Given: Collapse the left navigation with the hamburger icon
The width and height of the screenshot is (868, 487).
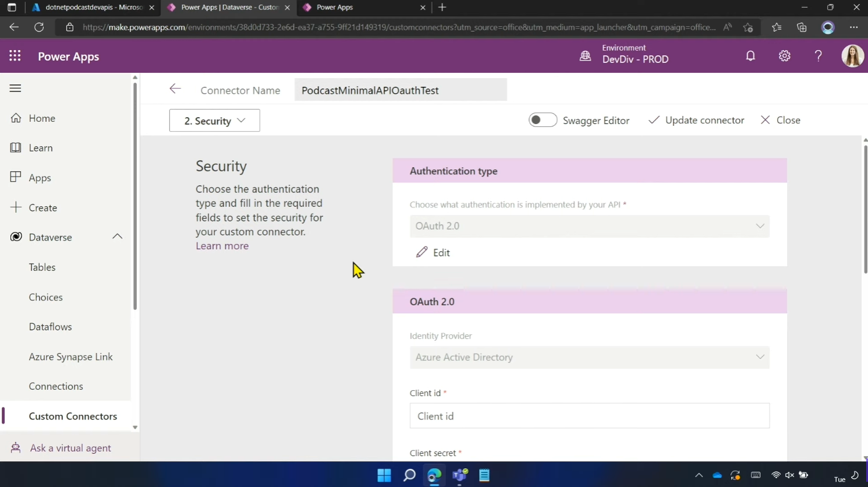Looking at the screenshot, I should (16, 88).
